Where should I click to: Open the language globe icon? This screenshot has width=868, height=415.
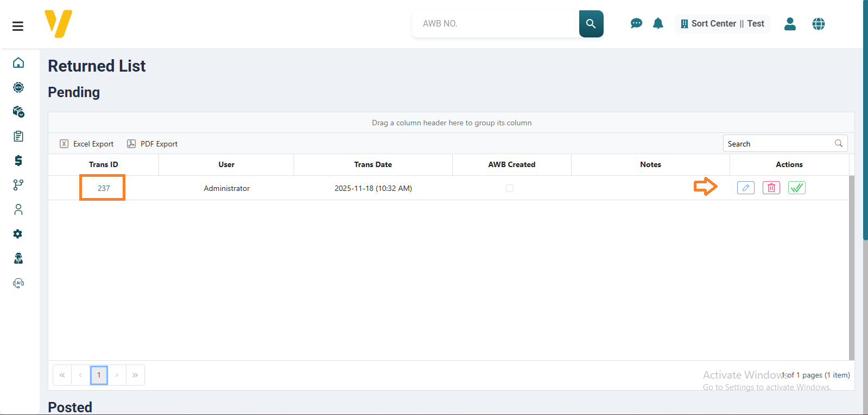818,24
